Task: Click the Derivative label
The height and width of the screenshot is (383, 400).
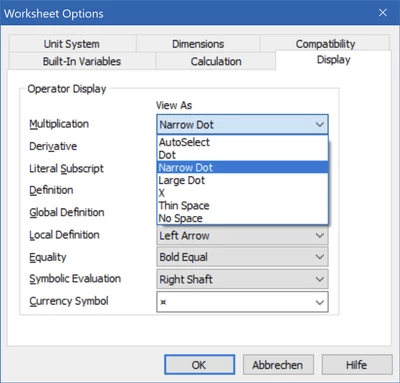Action: click(x=53, y=146)
